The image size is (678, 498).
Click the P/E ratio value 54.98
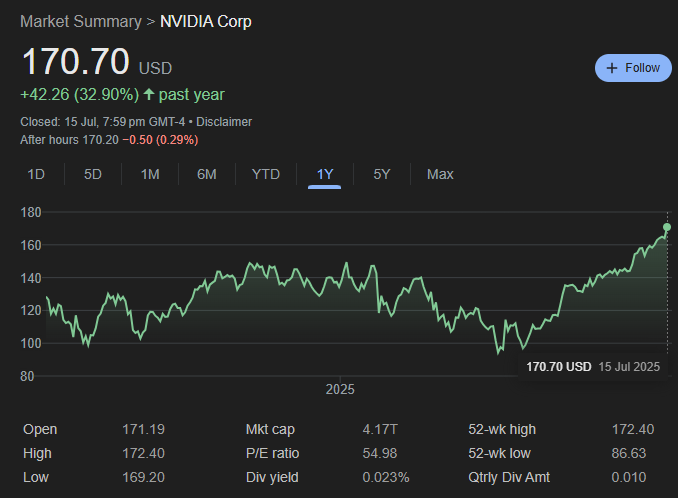(380, 453)
